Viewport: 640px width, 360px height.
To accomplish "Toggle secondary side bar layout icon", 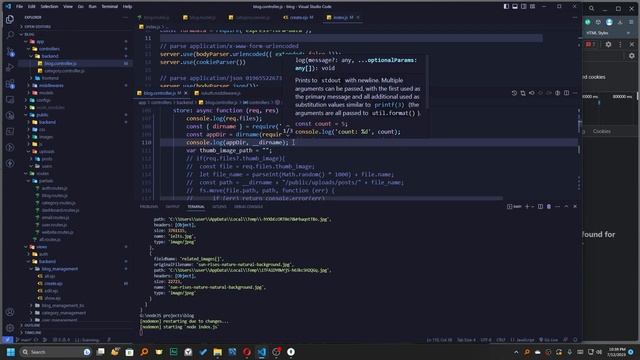I will pos(524,7).
